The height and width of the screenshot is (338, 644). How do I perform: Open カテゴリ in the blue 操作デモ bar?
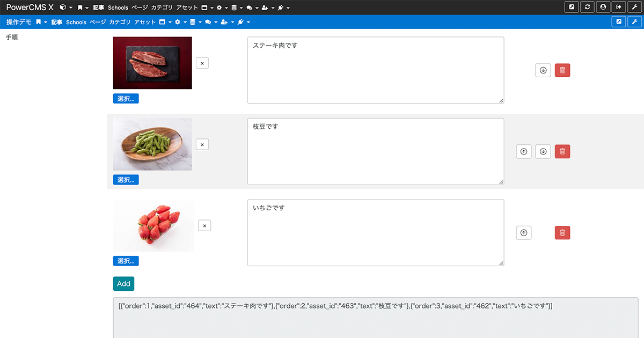click(120, 22)
